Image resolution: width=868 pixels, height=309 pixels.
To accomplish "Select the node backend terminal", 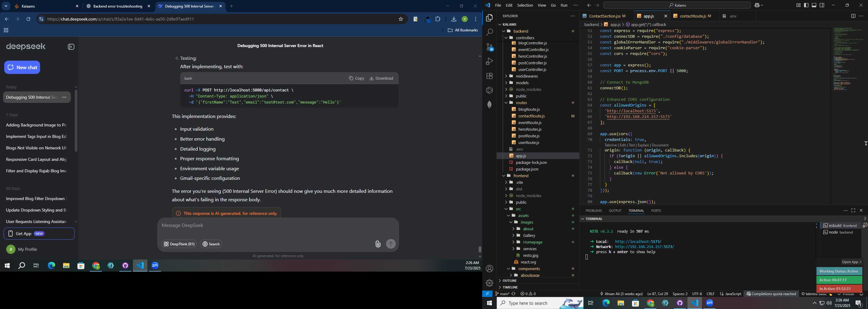I will 840,232.
